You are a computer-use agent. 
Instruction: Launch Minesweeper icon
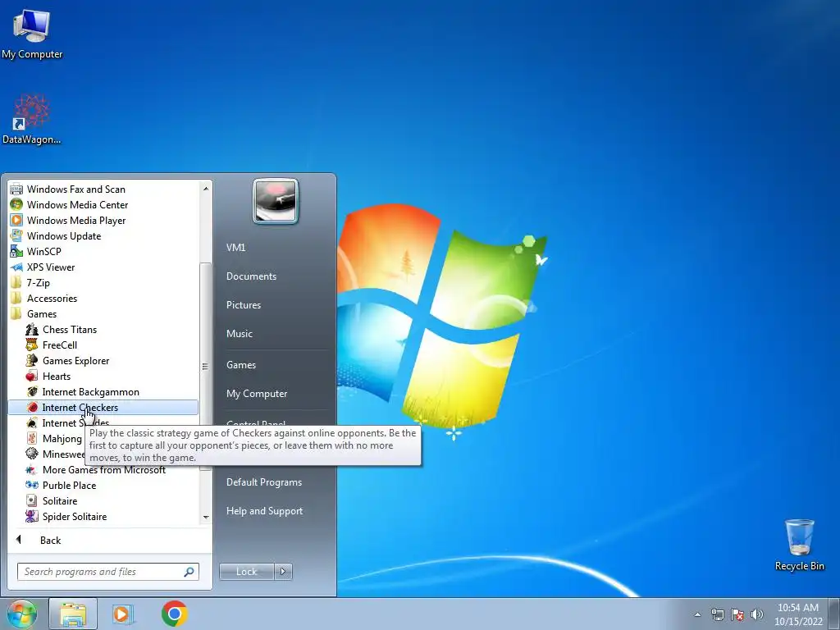tap(32, 454)
